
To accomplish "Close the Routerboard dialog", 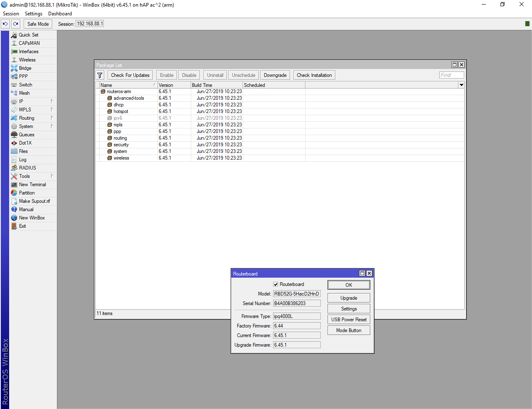I will pos(369,273).
